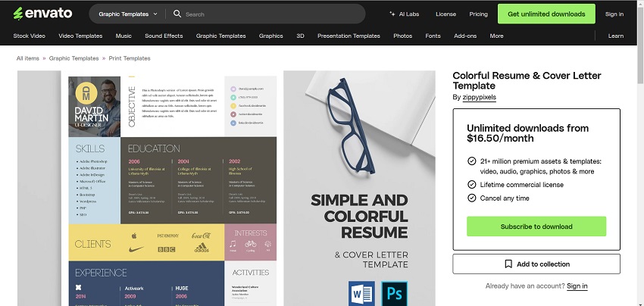Click the AI Labs sparkle icon
Screen dimensions: 644x306
click(x=392, y=14)
